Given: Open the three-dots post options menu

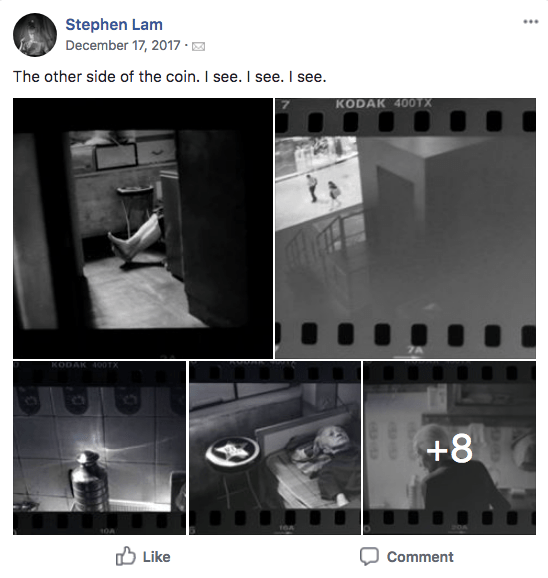Looking at the screenshot, I should pyautogui.click(x=531, y=22).
